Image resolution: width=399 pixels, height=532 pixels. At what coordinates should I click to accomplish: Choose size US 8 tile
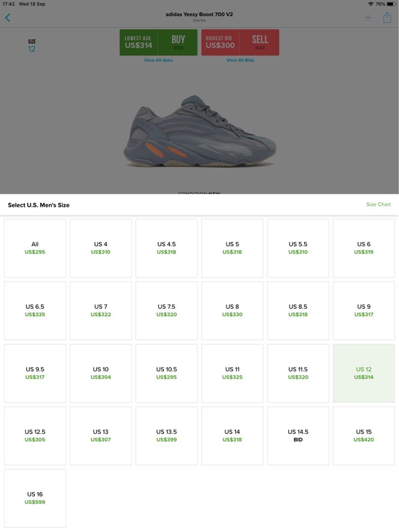pos(233,310)
